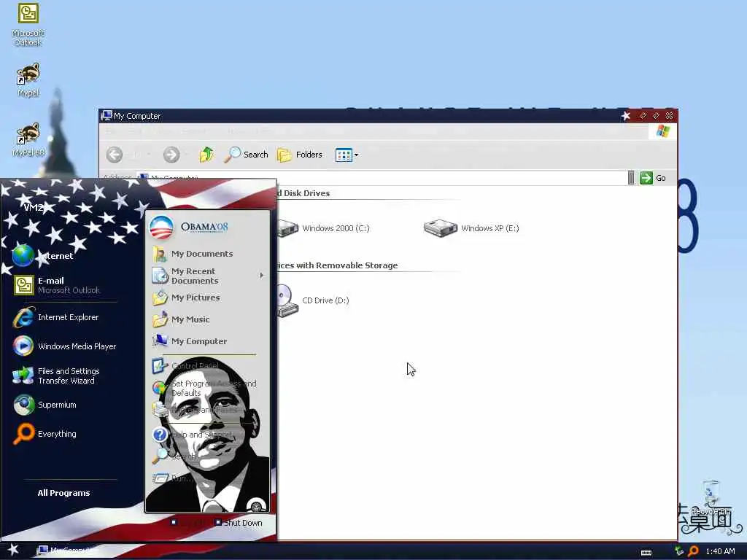The width and height of the screenshot is (747, 560).
Task: Open Control Panel from Start menu
Action: click(185, 366)
